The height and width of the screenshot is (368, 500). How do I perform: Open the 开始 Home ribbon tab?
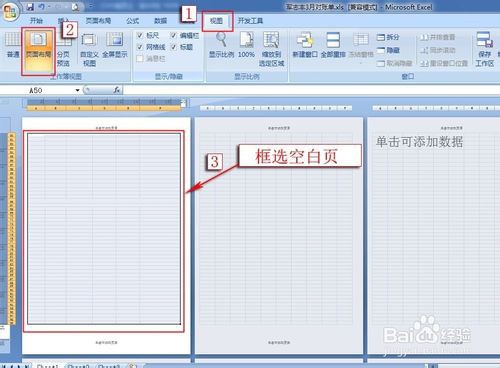tap(36, 21)
